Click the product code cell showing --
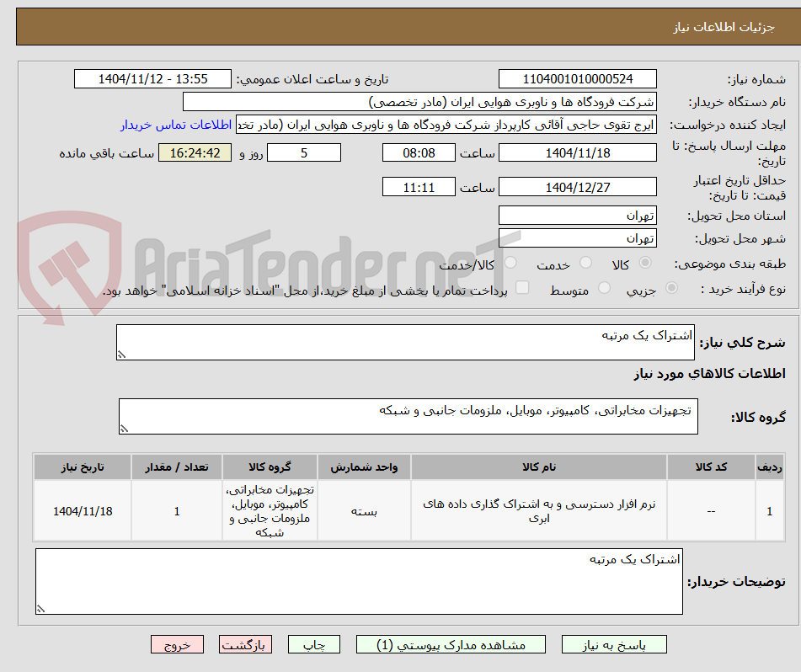801x672 pixels. tap(711, 510)
